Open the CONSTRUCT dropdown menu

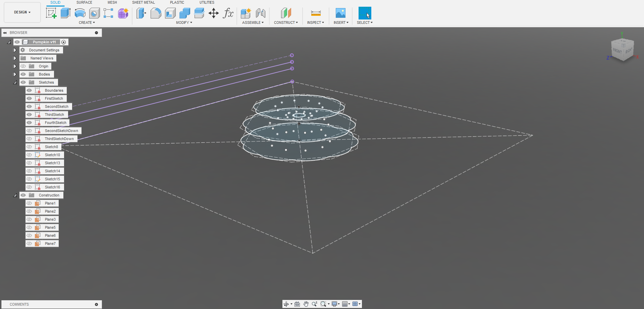286,23
